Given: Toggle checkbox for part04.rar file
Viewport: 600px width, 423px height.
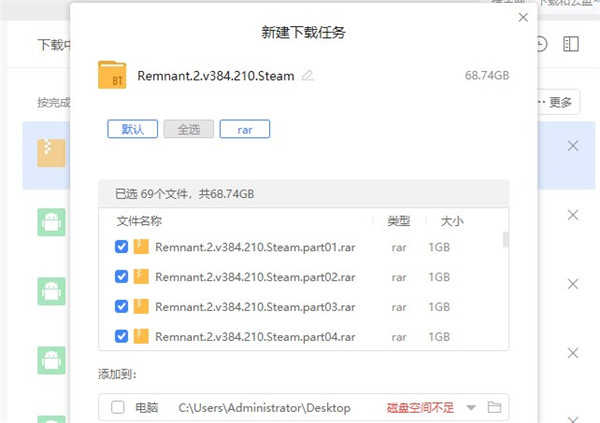Looking at the screenshot, I should point(122,335).
